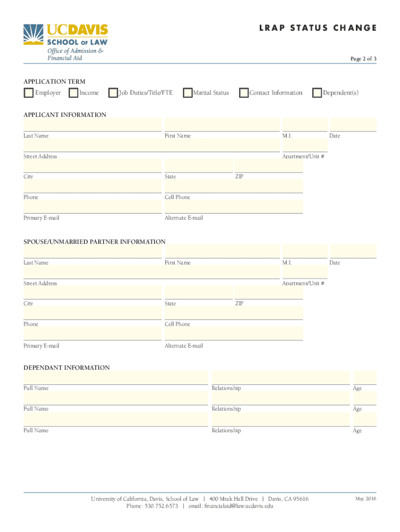Click applicant Primary E-mail field
Viewport: 400px width, 532px height.
click(92, 207)
